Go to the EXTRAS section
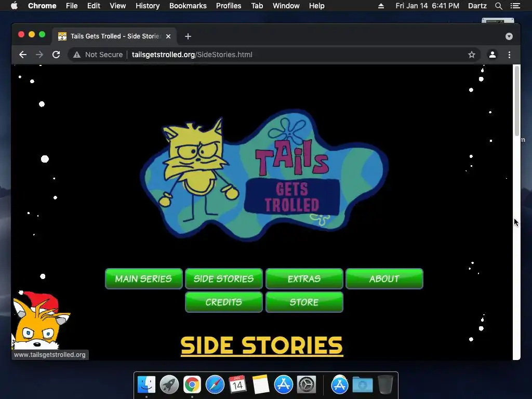The height and width of the screenshot is (399, 532). click(304, 279)
